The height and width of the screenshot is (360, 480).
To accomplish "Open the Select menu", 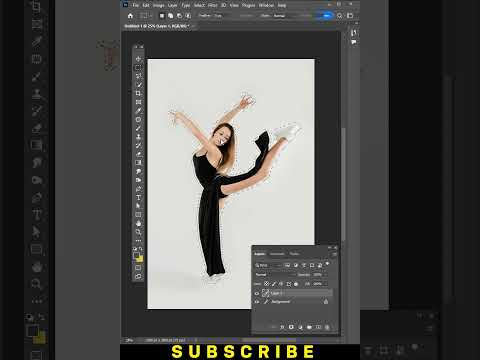I will tap(199, 5).
